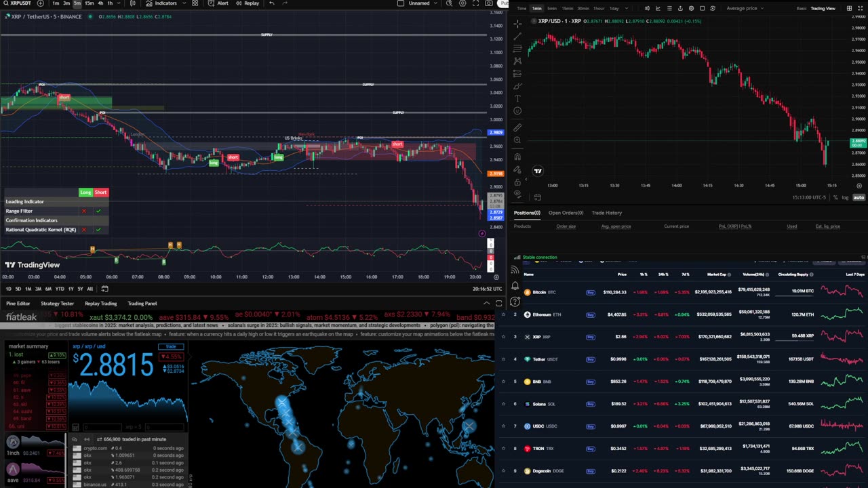Screen dimensions: 868x488
Task: Open the settings gear on the XRP/USD toolbar
Action: click(691, 8)
